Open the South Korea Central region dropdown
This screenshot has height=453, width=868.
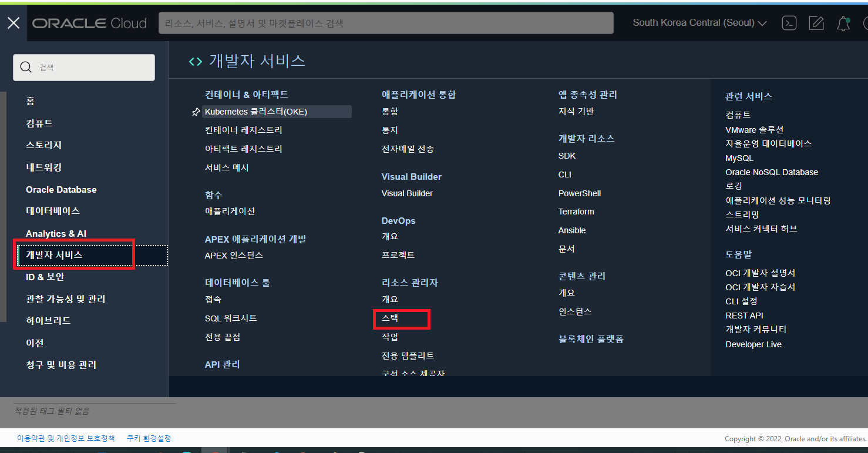pos(699,23)
